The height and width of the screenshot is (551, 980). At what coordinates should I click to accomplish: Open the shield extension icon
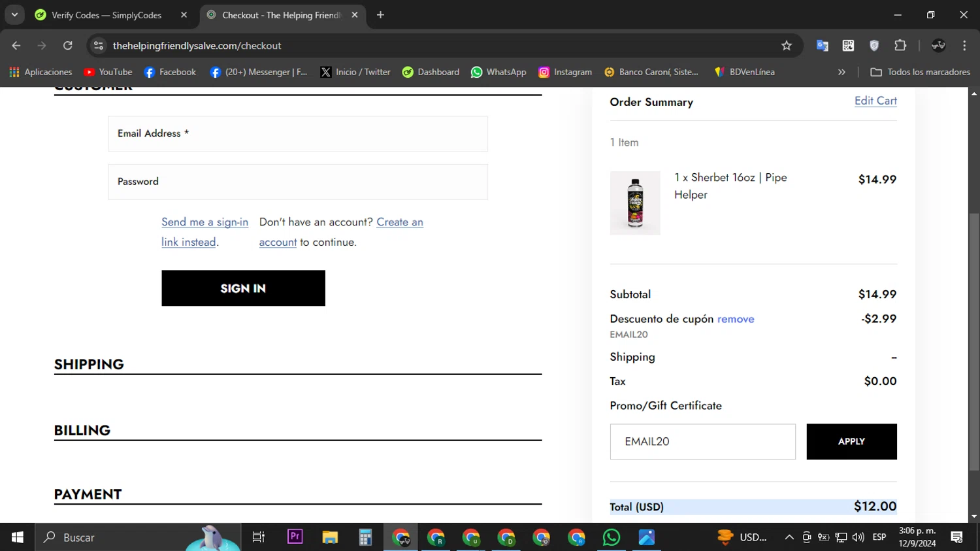(x=874, y=46)
